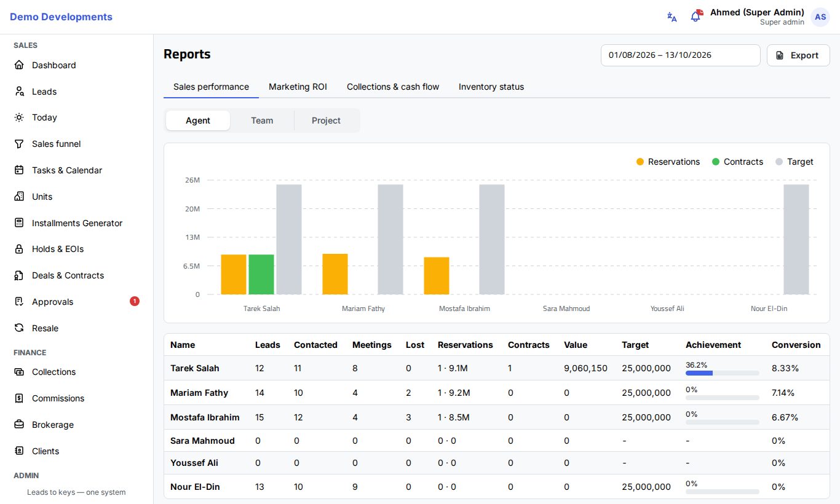Open the notifications bell

(696, 17)
